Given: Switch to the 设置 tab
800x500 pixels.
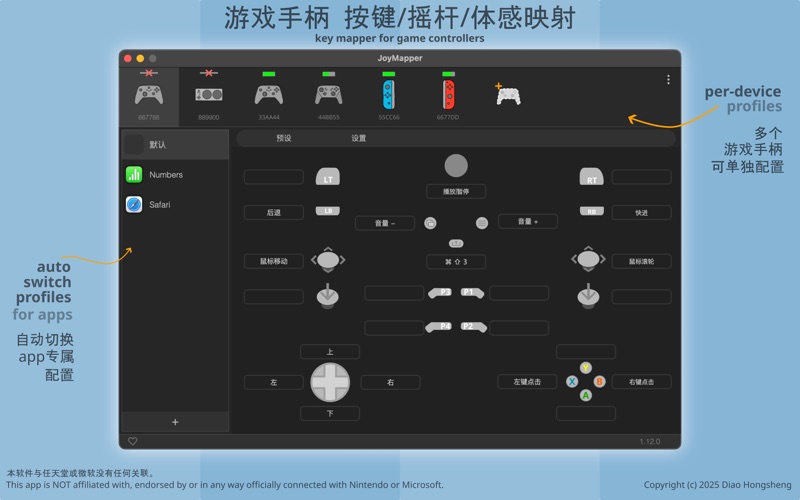Looking at the screenshot, I should (359, 138).
